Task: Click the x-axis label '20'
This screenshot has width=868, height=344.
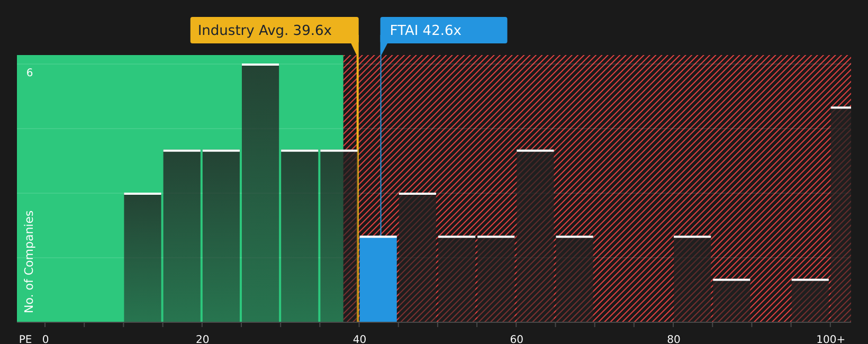Action: click(x=203, y=339)
